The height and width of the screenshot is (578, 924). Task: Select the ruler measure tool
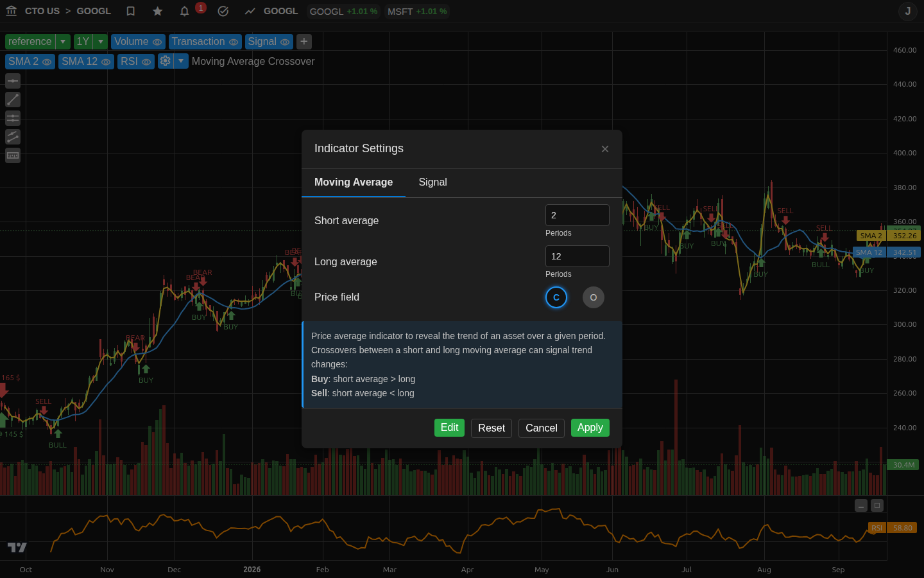click(13, 155)
